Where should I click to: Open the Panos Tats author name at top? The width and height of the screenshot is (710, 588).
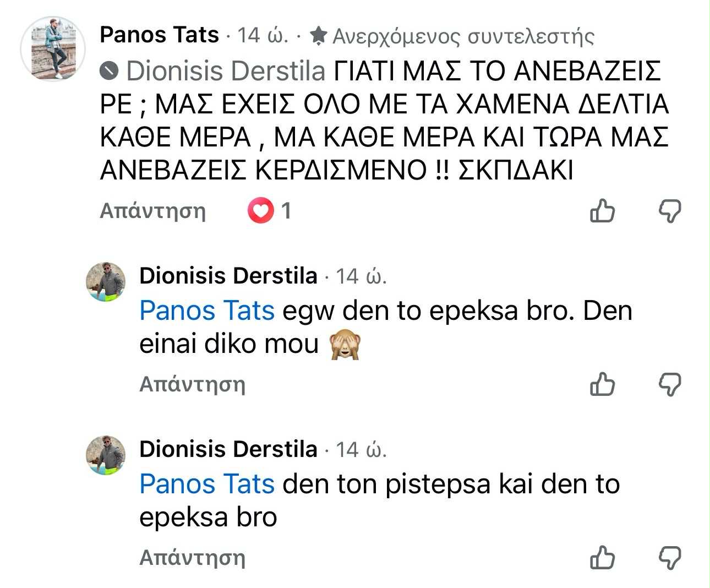[159, 35]
